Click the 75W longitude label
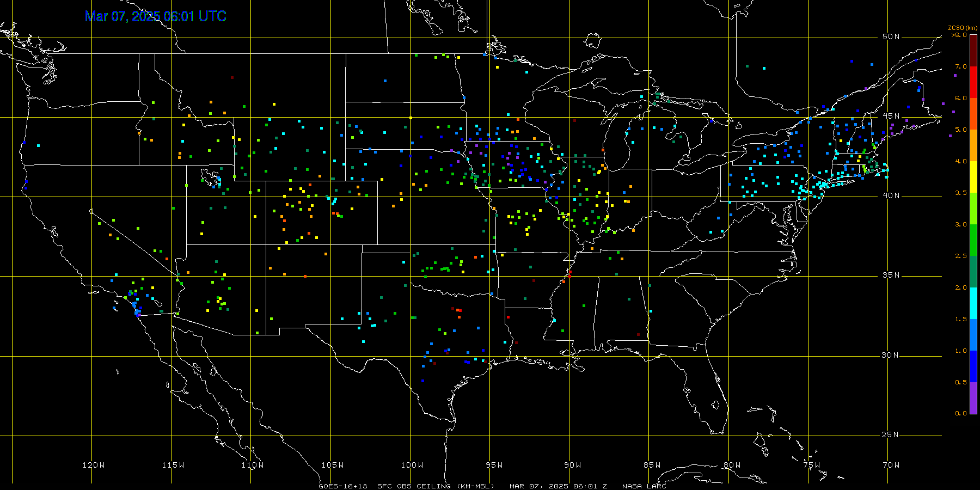Viewport: 980px width, 490px height. 812,465
